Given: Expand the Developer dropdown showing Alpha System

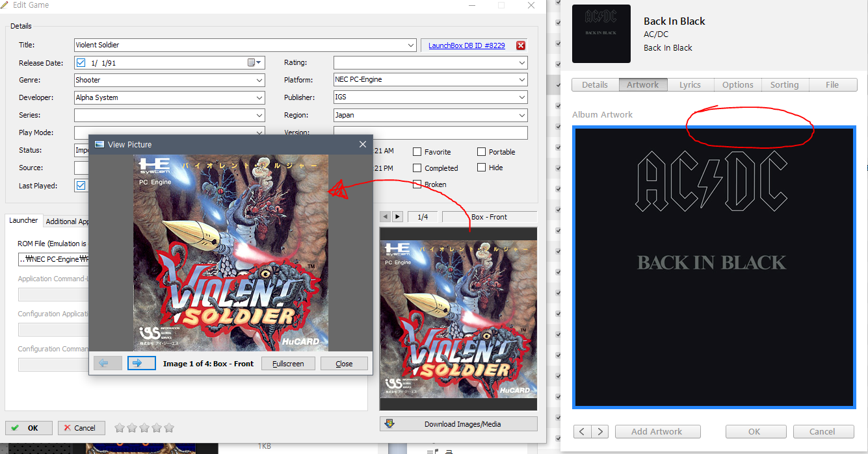Looking at the screenshot, I should tap(259, 98).
